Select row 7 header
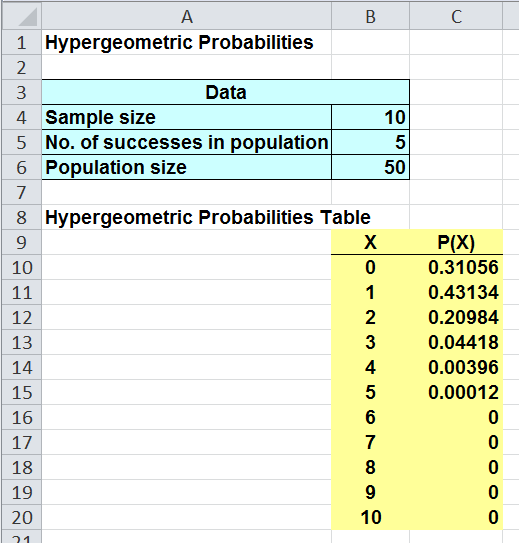 (x=21, y=192)
